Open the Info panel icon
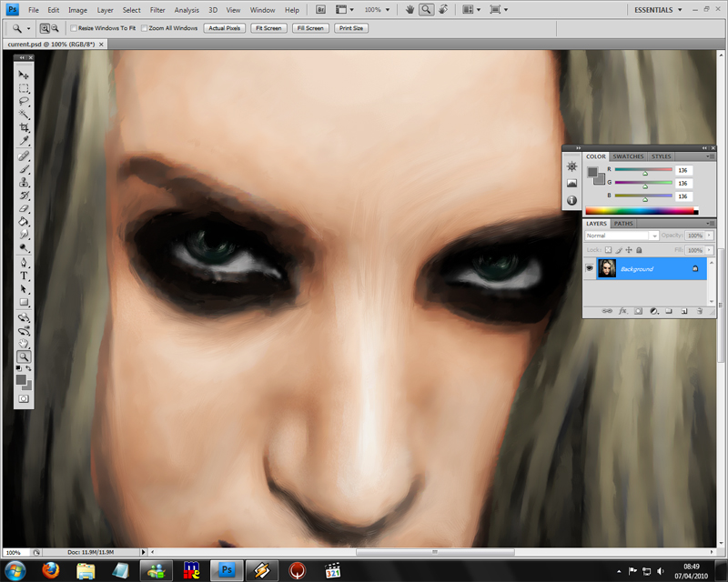 (x=571, y=200)
